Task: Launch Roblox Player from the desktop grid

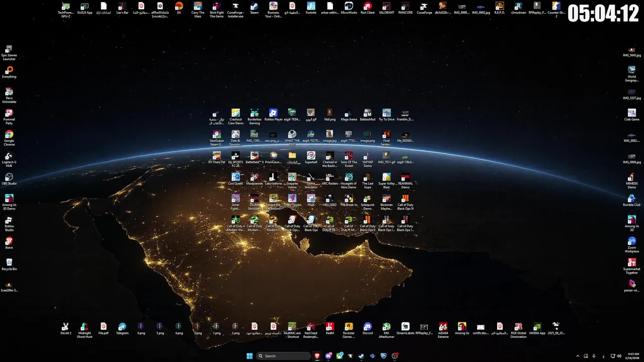Action: coord(273,116)
